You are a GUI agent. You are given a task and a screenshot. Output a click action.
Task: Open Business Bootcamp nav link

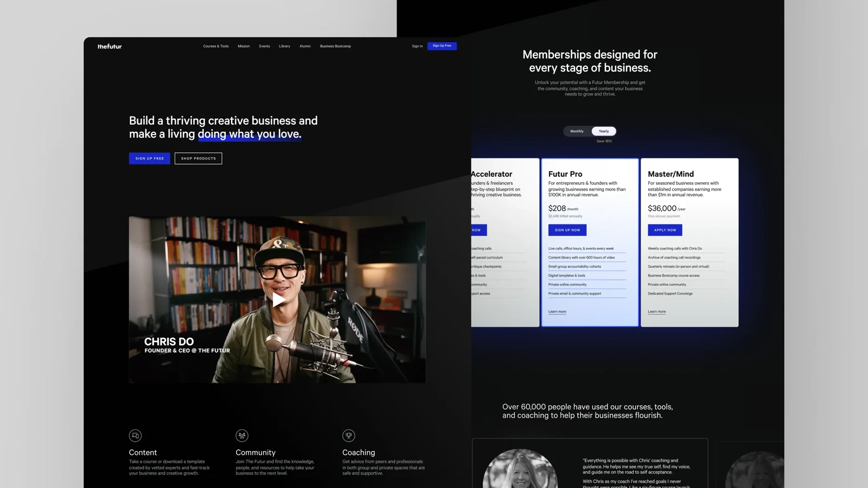[x=335, y=46]
